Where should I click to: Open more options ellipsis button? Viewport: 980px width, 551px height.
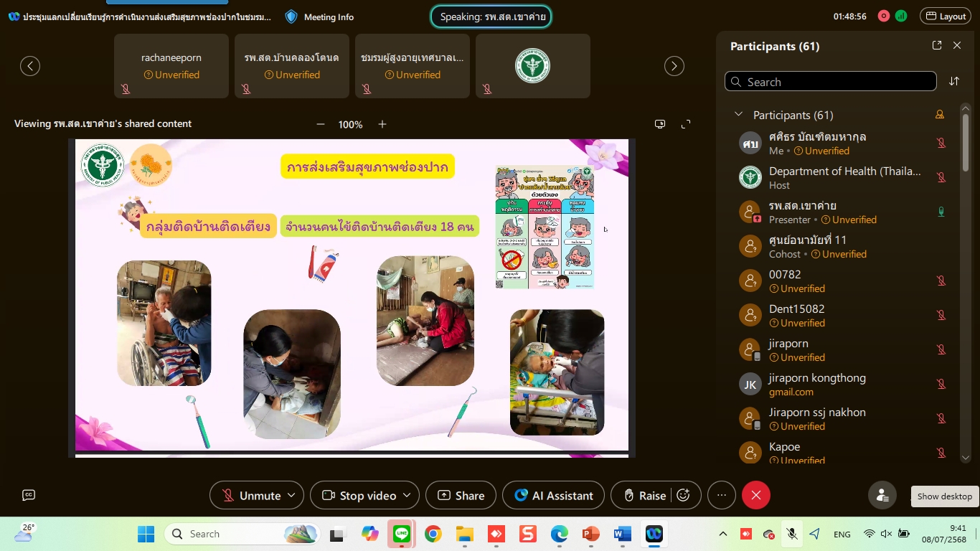(722, 495)
